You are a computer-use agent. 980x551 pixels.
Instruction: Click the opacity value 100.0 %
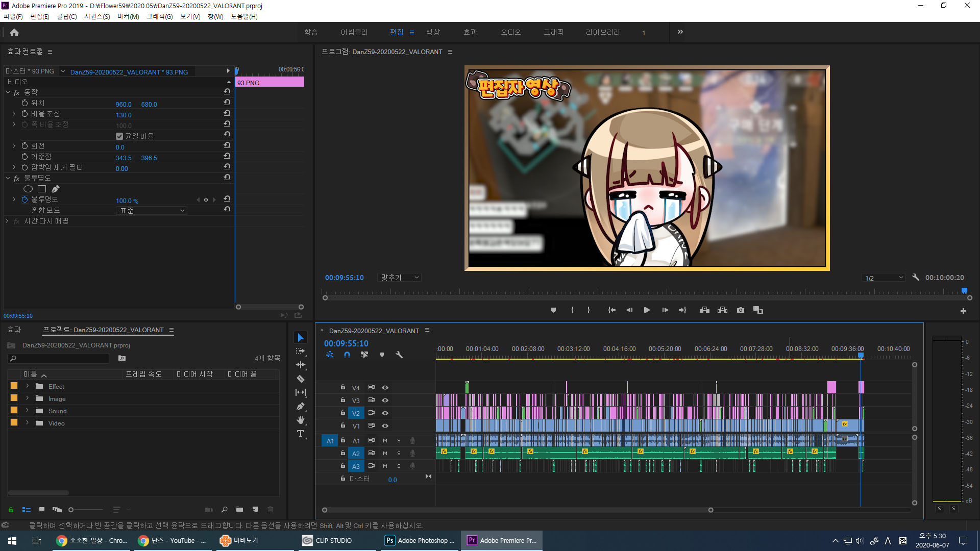tap(127, 201)
